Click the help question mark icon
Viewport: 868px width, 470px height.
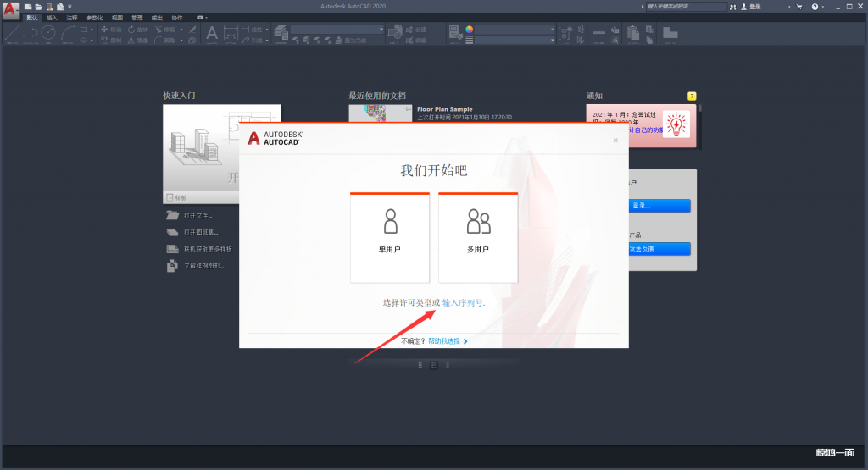[x=815, y=7]
